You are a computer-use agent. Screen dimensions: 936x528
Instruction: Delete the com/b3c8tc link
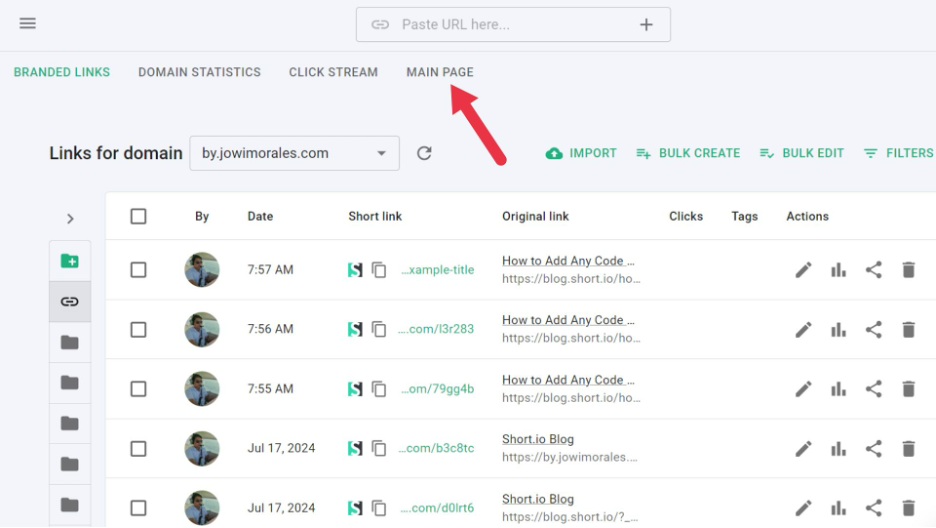click(909, 449)
